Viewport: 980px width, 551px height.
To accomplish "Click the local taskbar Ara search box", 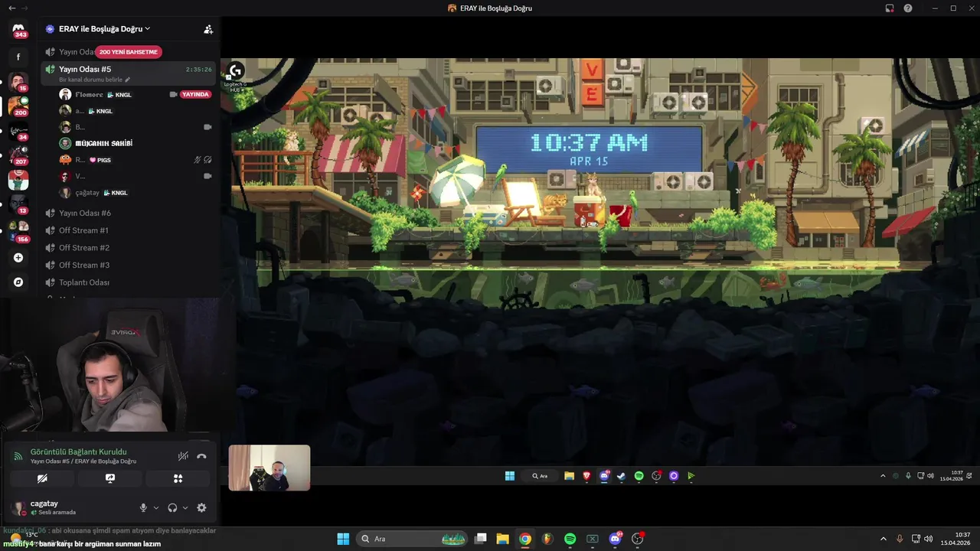I will click(x=413, y=539).
